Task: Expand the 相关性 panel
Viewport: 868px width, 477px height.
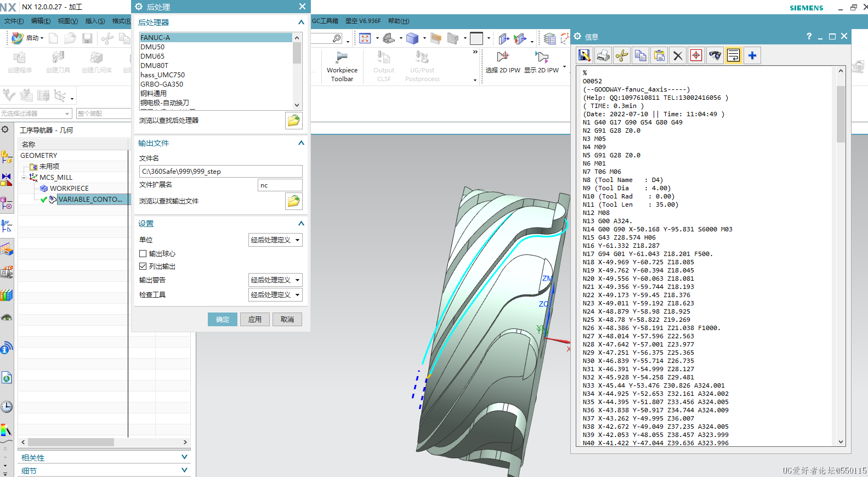Action: (x=184, y=457)
